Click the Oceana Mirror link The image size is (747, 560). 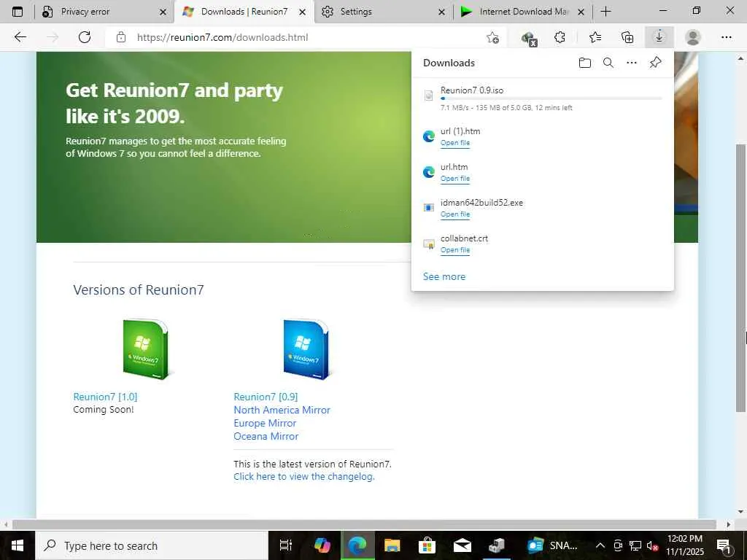click(266, 436)
